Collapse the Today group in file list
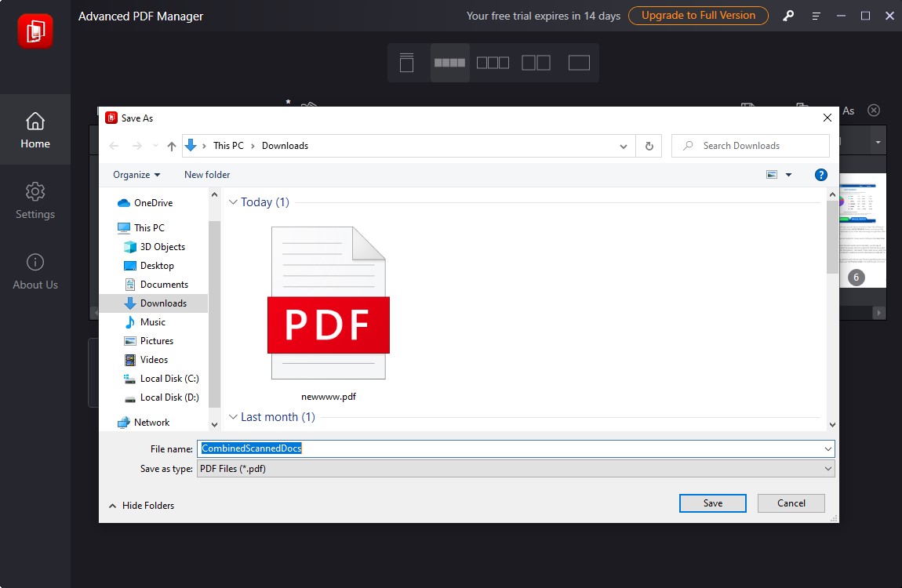This screenshot has height=588, width=902. pos(233,201)
